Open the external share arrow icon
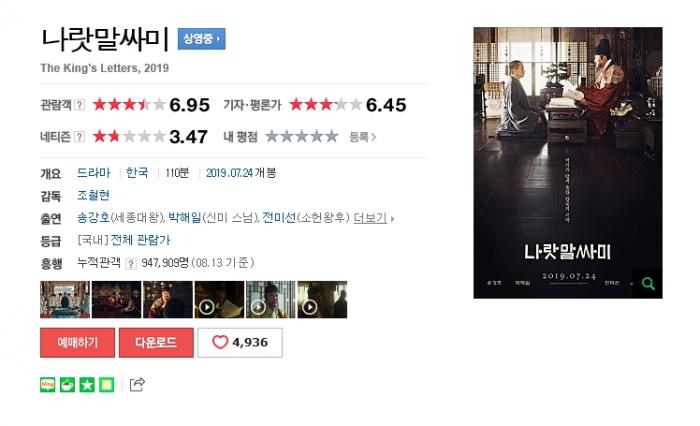Screen dimensions: 700x426 coord(137,384)
